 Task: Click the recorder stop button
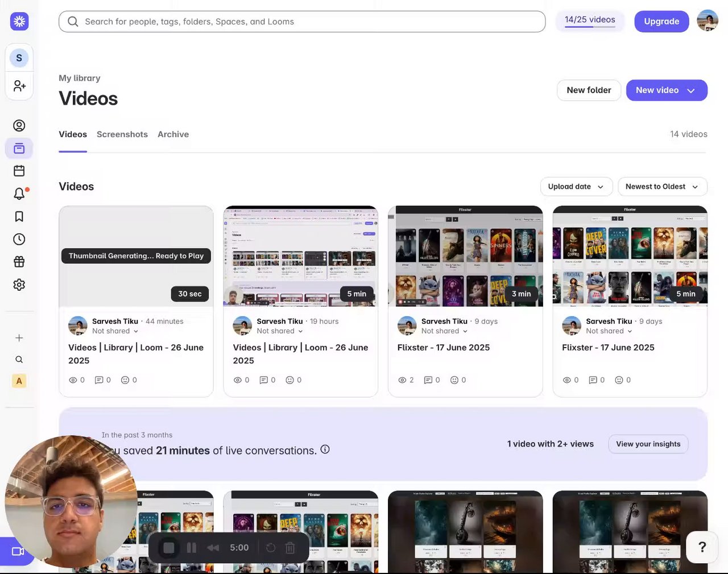point(168,548)
